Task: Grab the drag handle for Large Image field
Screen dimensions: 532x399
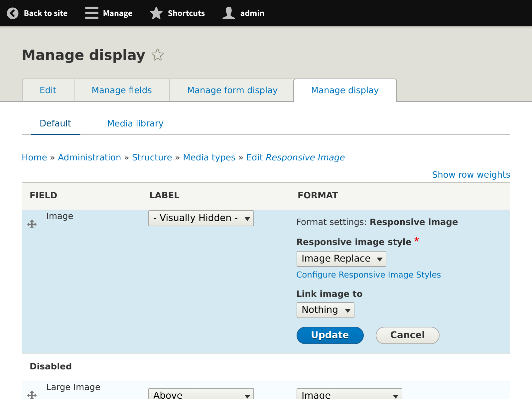Action: [x=32, y=395]
